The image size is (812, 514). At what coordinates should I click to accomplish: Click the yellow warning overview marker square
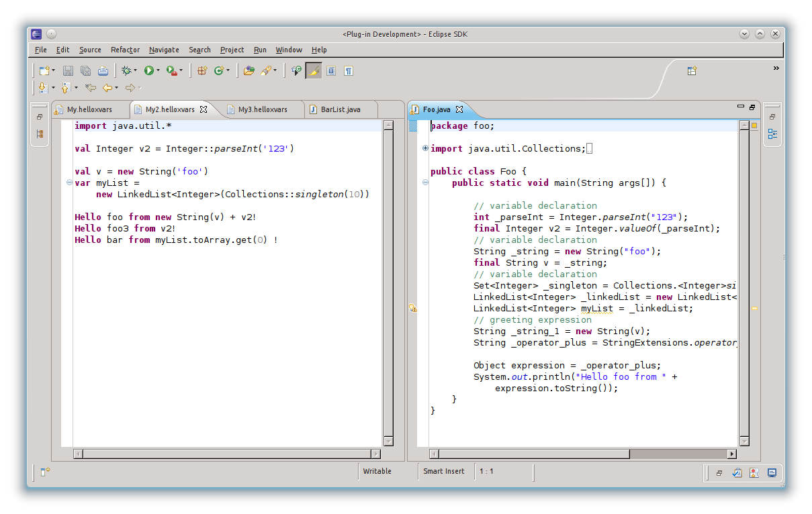pos(754,125)
